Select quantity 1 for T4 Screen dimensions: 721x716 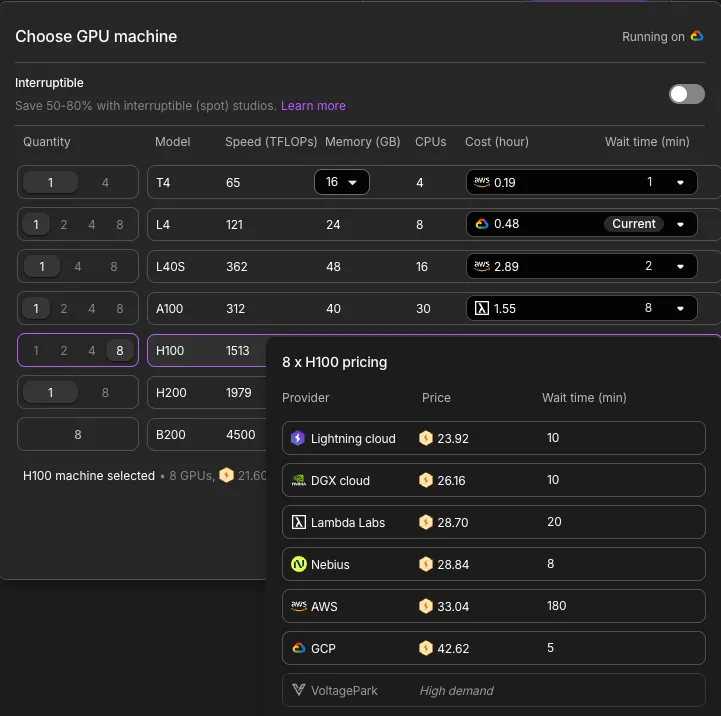(50, 183)
